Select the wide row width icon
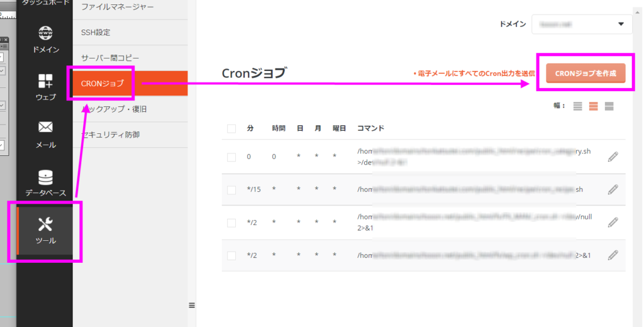The image size is (644, 327). pyautogui.click(x=609, y=106)
